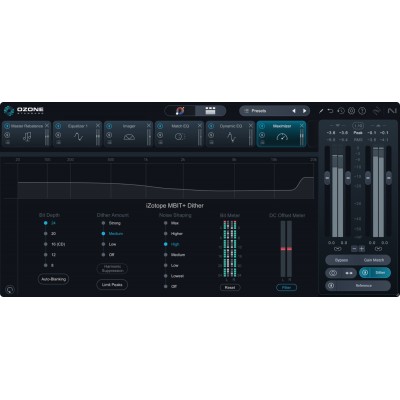
Task: Toggle power on Match EQ module
Action: pyautogui.click(x=160, y=126)
